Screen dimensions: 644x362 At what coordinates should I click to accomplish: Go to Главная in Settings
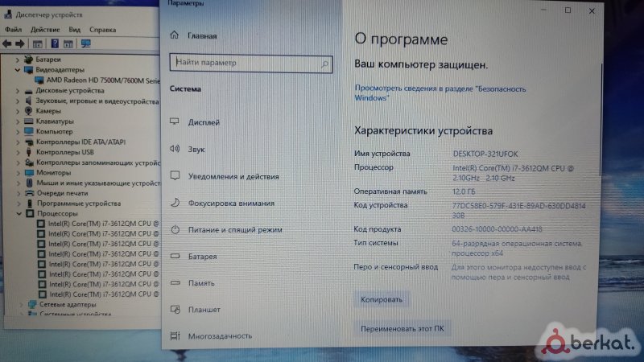(x=202, y=35)
